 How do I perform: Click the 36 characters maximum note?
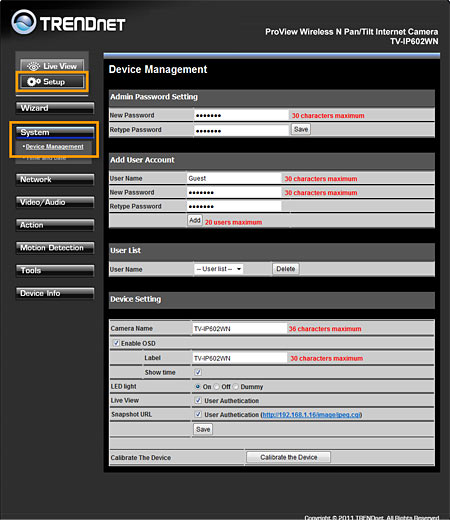click(x=325, y=329)
